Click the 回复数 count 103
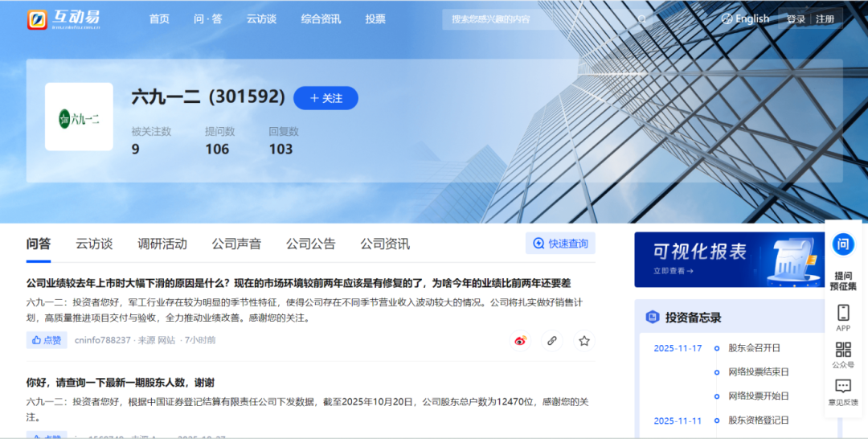The width and height of the screenshot is (868, 439). tap(280, 149)
